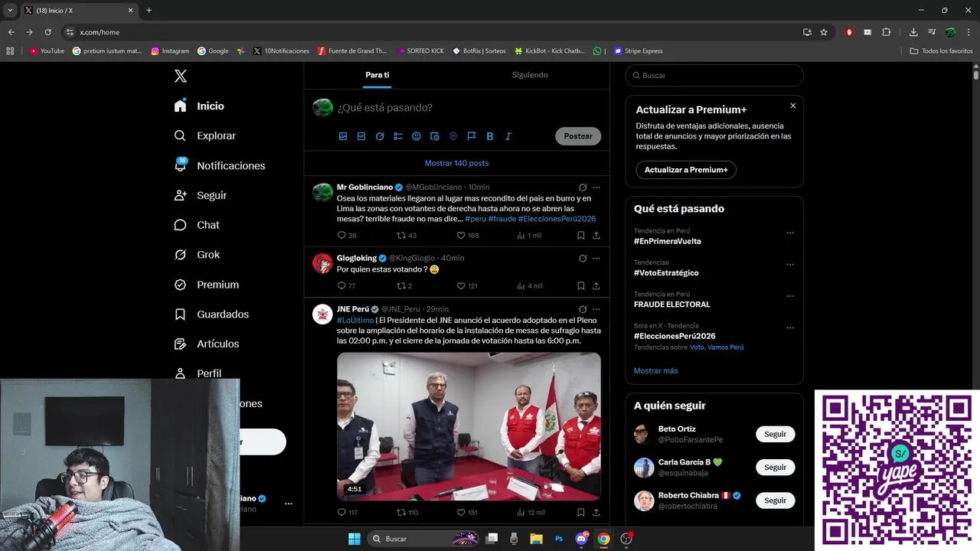The width and height of the screenshot is (980, 551).
Task: Open more options on Glogloking post
Action: [596, 259]
